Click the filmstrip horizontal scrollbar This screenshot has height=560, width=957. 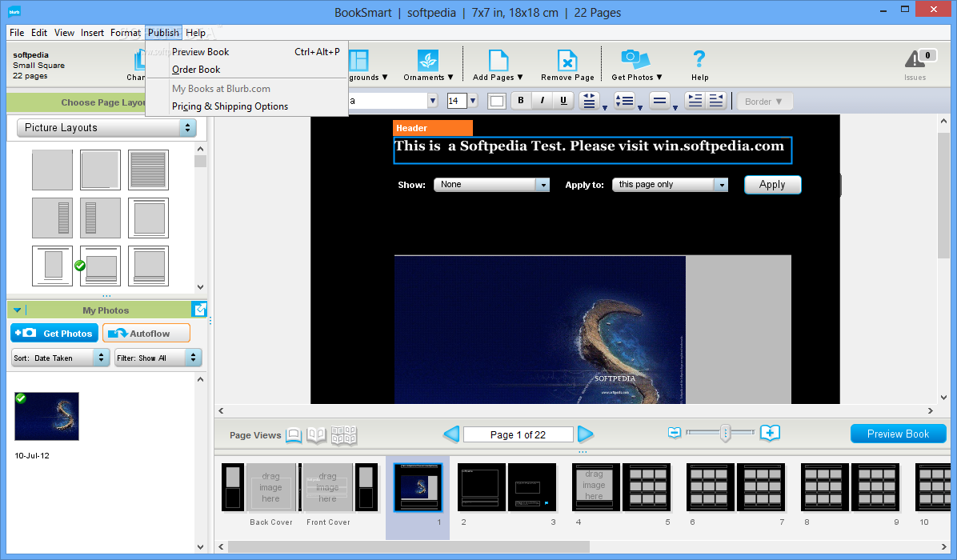(x=409, y=546)
